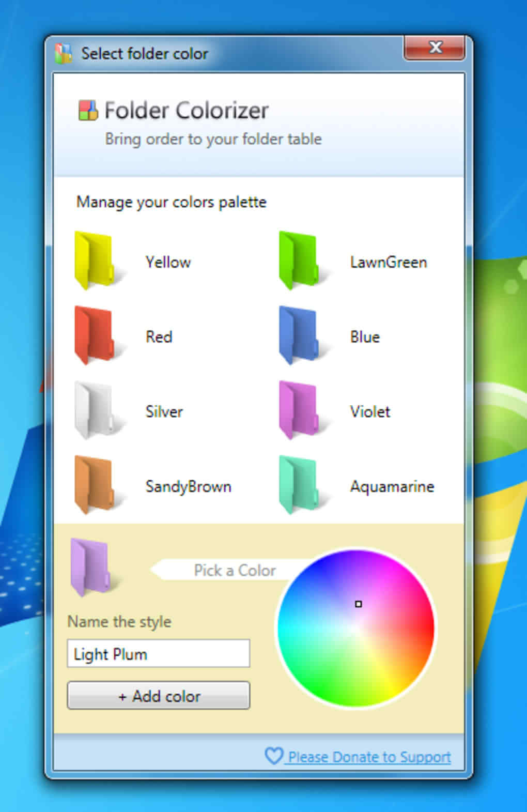Image resolution: width=527 pixels, height=812 pixels.
Task: Click the app icon in title bar
Action: click(64, 53)
